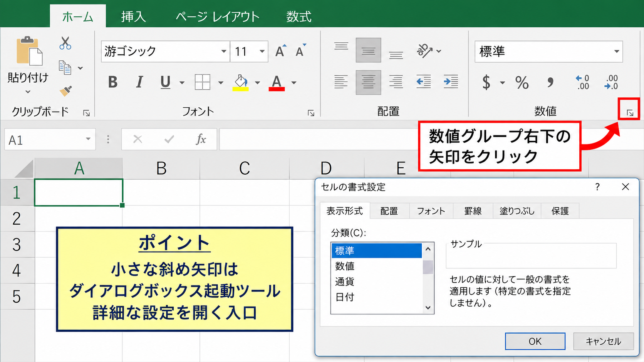
Task: Click Top Align icon
Action: tap(341, 47)
